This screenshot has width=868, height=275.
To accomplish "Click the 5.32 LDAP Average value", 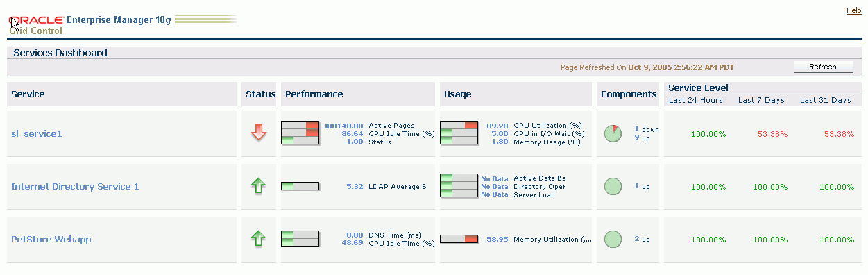I will click(355, 186).
